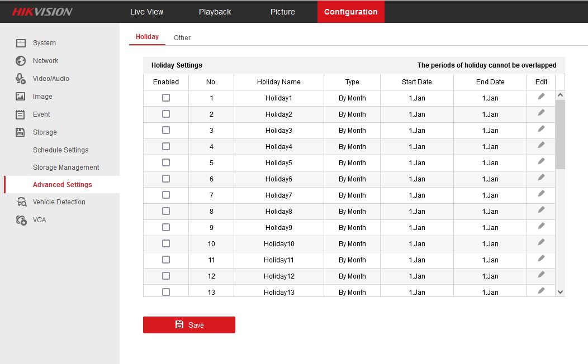Edit Holiday1 using its pencil icon
The image size is (588, 364).
(x=541, y=97)
